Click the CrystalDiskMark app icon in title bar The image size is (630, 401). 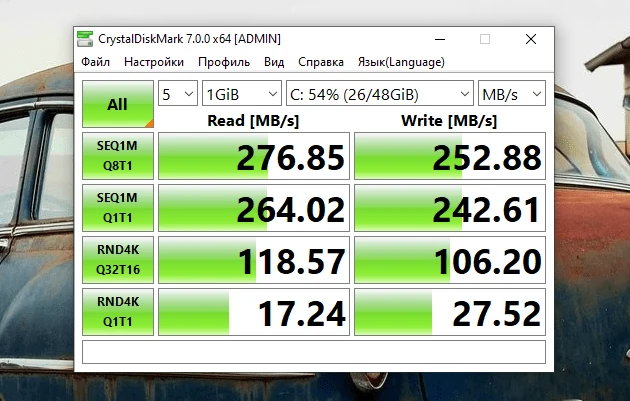click(x=85, y=39)
